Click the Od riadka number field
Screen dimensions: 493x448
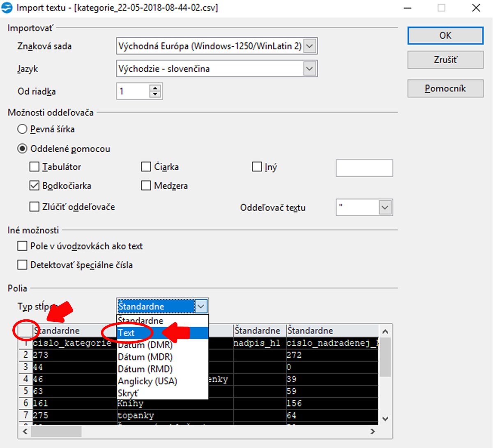(133, 91)
